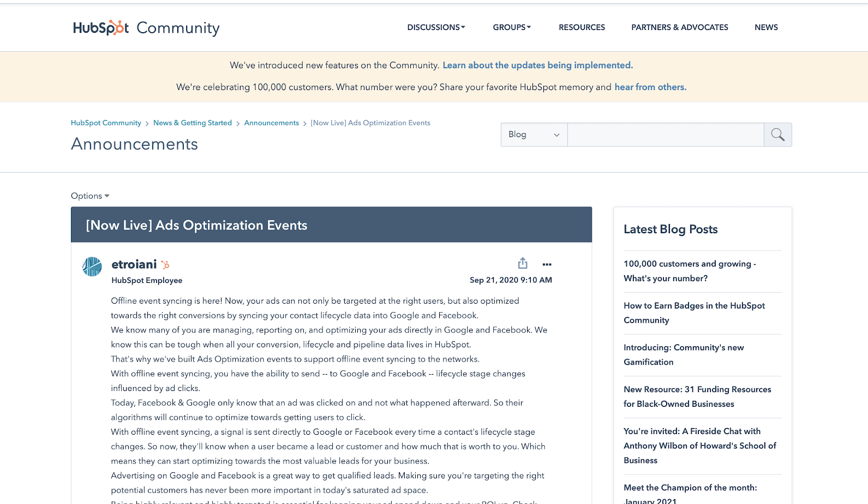This screenshot has width=868, height=504.
Task: Open 'Meet the Champion of the month' post
Action: (690, 494)
